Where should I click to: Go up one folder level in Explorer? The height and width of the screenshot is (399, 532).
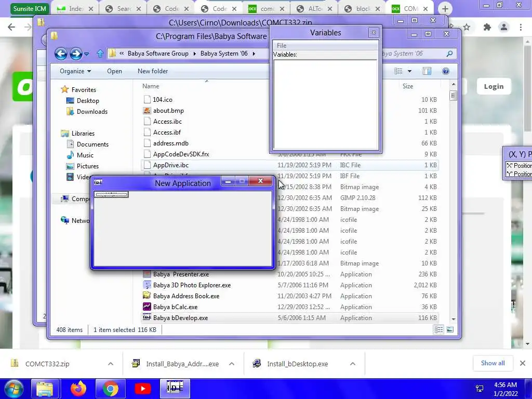coord(100,54)
